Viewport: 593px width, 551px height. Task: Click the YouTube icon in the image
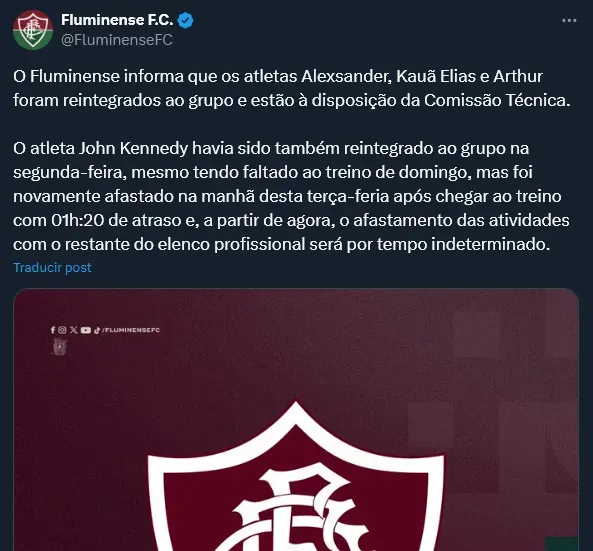(x=86, y=330)
